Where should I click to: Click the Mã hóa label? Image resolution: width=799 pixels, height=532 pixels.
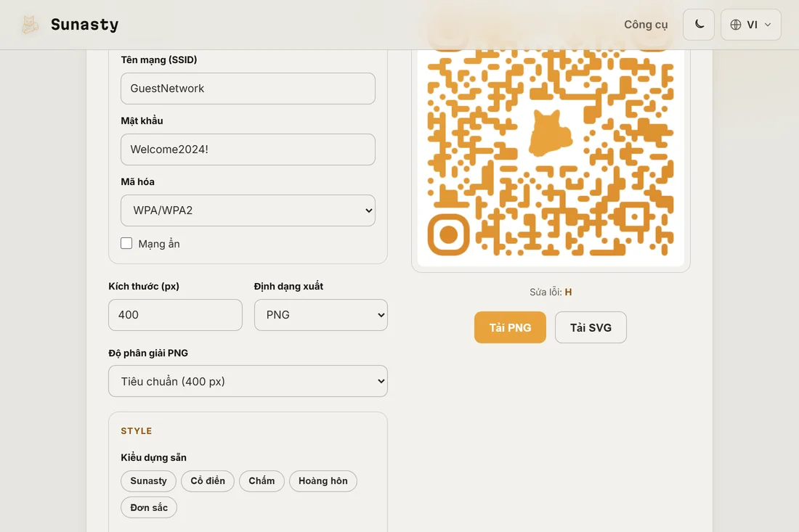[x=137, y=181]
